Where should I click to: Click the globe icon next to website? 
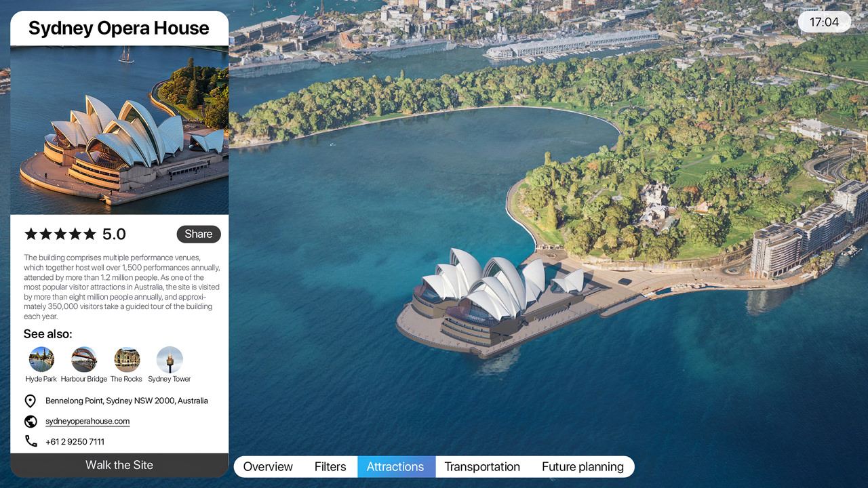31,422
